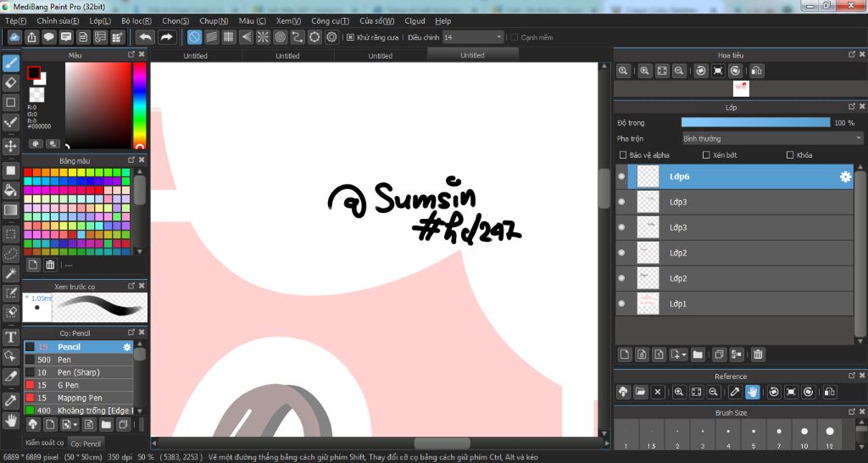Click the Lớp6 layer thumbnail

(648, 176)
